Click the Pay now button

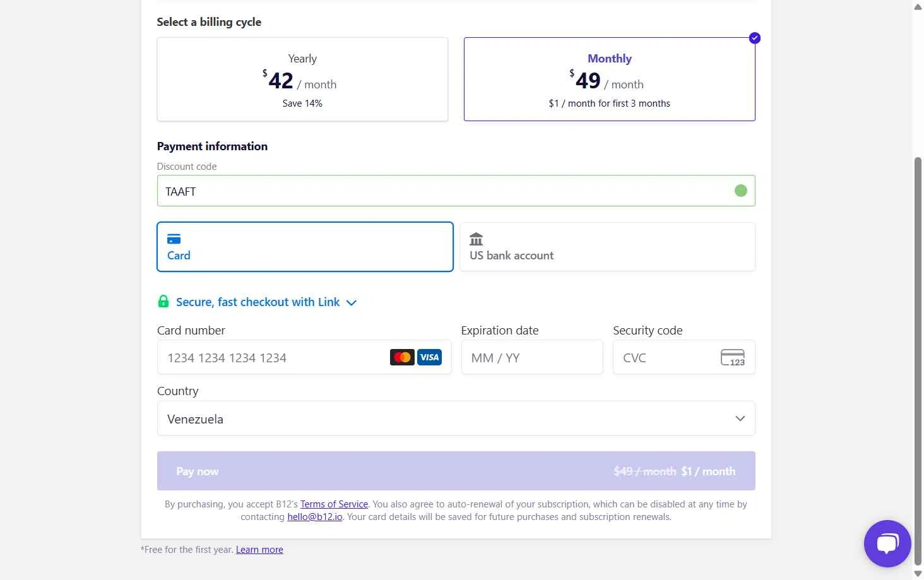(456, 471)
